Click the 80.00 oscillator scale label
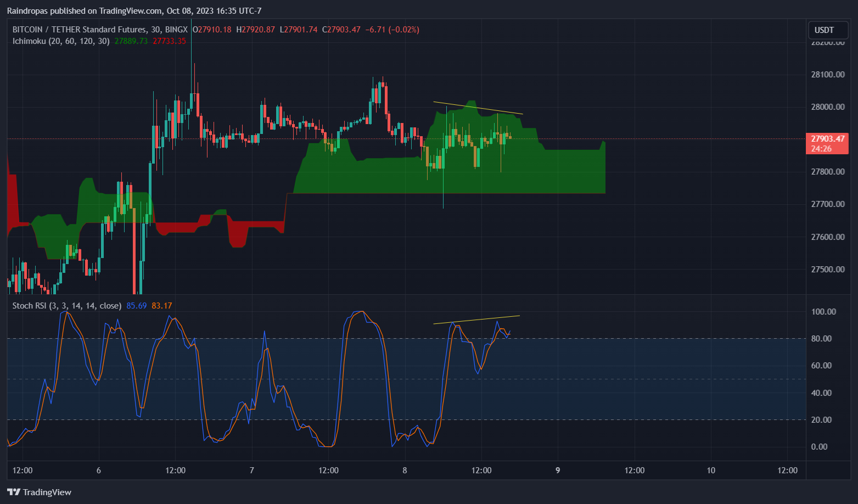 (x=821, y=338)
